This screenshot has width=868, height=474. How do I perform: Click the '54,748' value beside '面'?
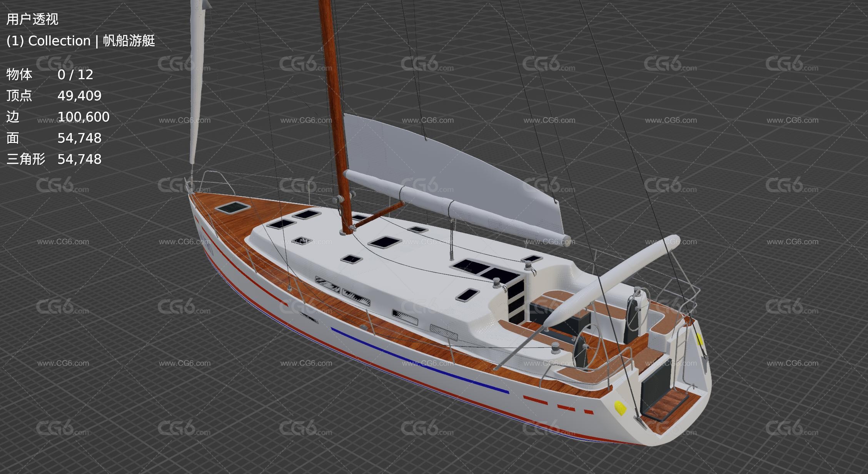(x=80, y=138)
